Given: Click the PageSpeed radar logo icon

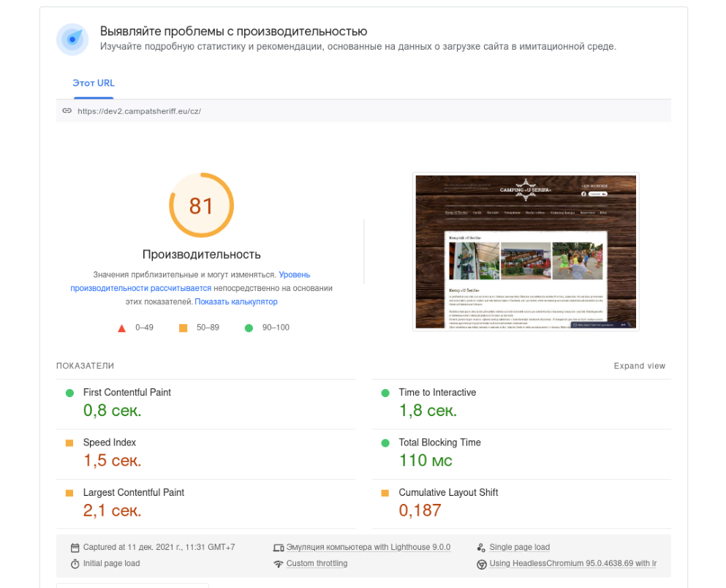Looking at the screenshot, I should pos(72,39).
